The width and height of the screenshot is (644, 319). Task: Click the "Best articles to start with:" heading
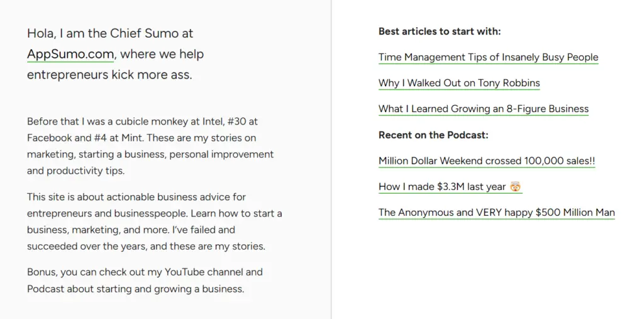coord(439,31)
